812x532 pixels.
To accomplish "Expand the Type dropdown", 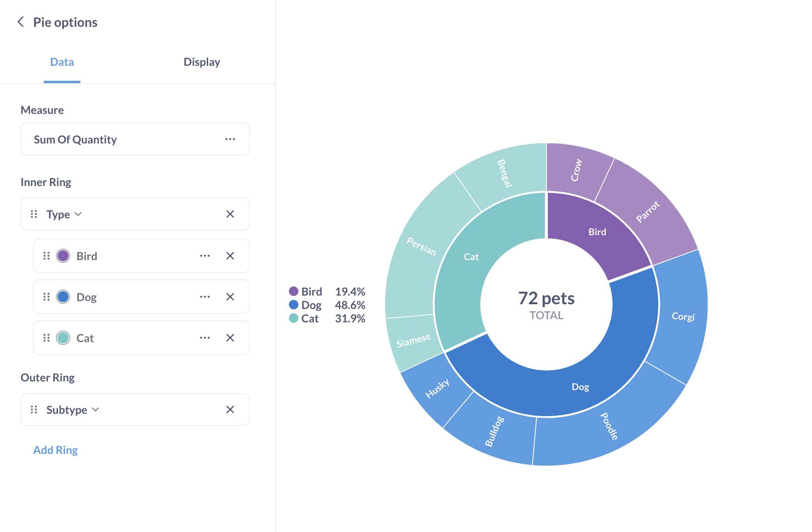I will 78,214.
